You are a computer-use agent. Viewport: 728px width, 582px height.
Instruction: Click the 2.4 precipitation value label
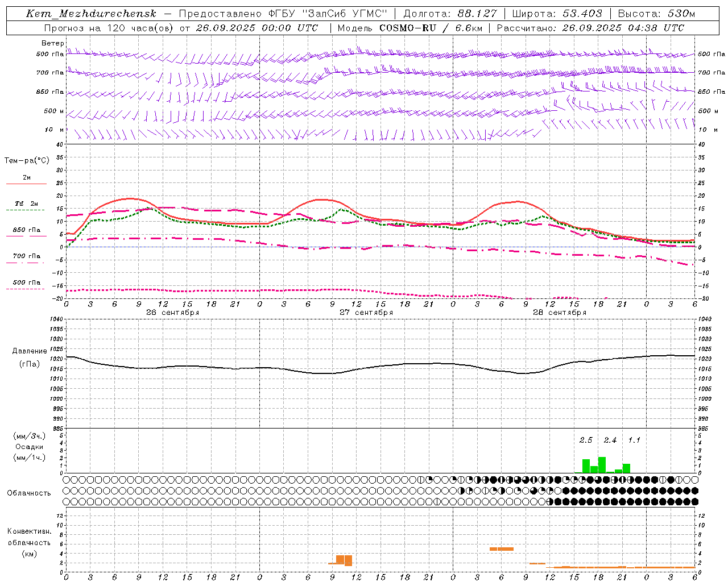pyautogui.click(x=610, y=440)
